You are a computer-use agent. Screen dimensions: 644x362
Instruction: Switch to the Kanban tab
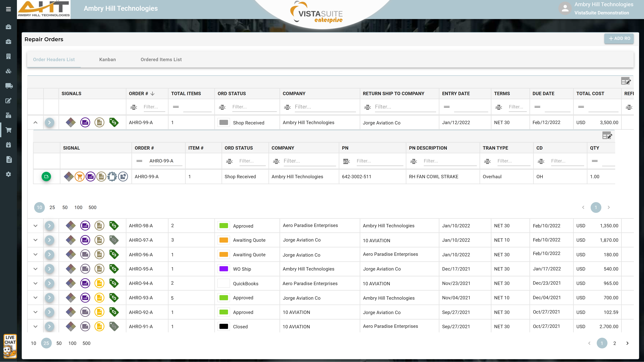(107, 59)
